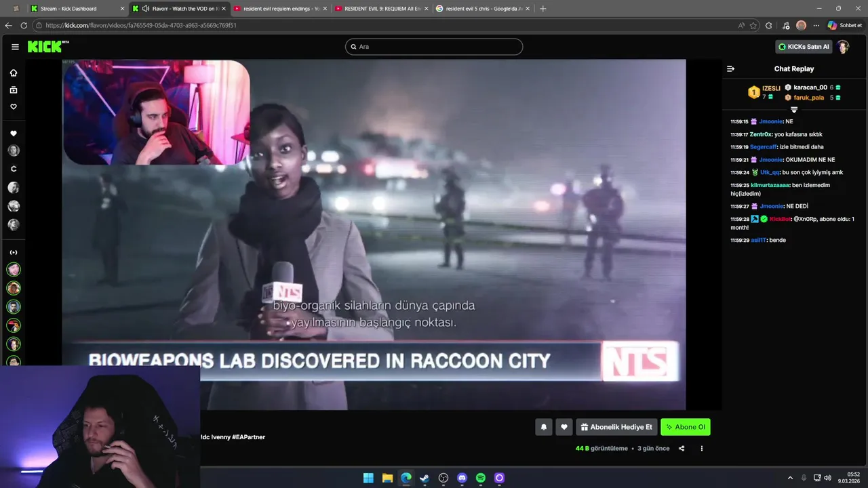Image resolution: width=868 pixels, height=488 pixels.
Task: Switch to 'resident evil 5 chris' Google tab
Action: coord(483,9)
